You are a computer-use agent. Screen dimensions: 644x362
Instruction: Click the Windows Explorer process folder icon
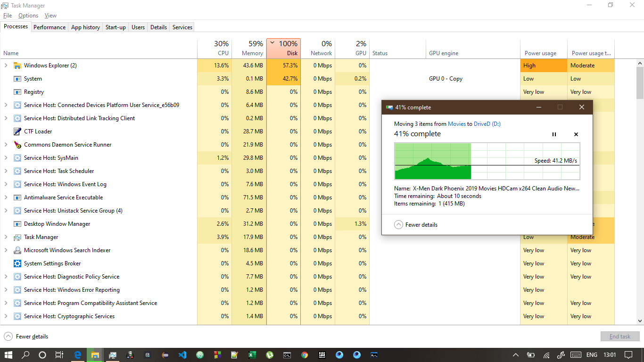pos(17,66)
